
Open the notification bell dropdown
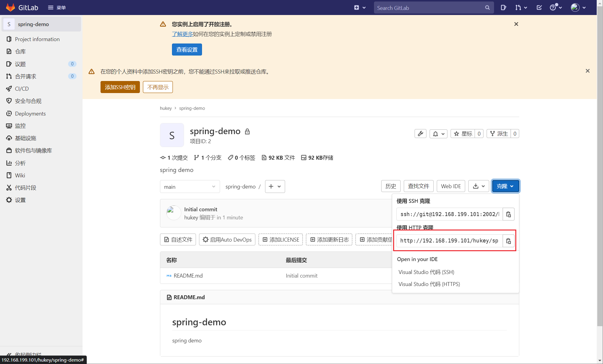tap(439, 134)
